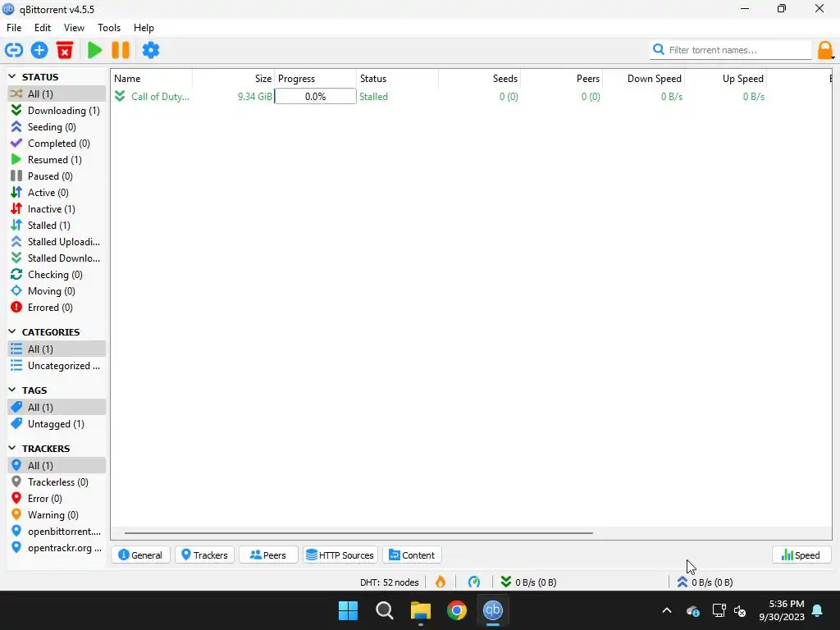Select Inactive (1) status filter
The height and width of the screenshot is (630, 840).
57,209
